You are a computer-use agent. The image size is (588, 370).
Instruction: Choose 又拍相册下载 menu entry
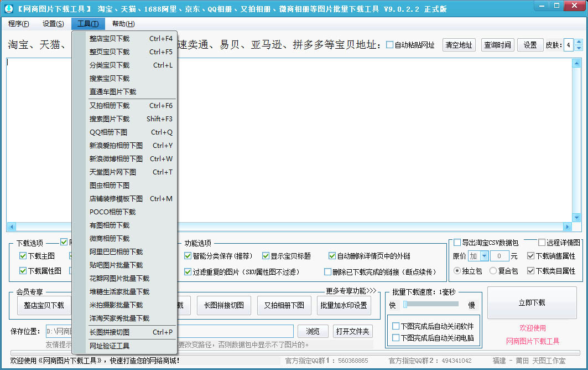(131, 106)
